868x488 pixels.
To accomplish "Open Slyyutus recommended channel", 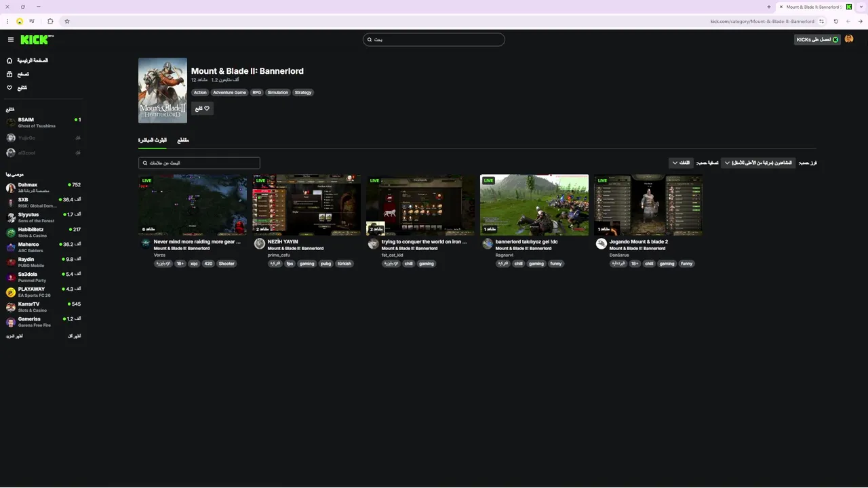I will [x=43, y=217].
